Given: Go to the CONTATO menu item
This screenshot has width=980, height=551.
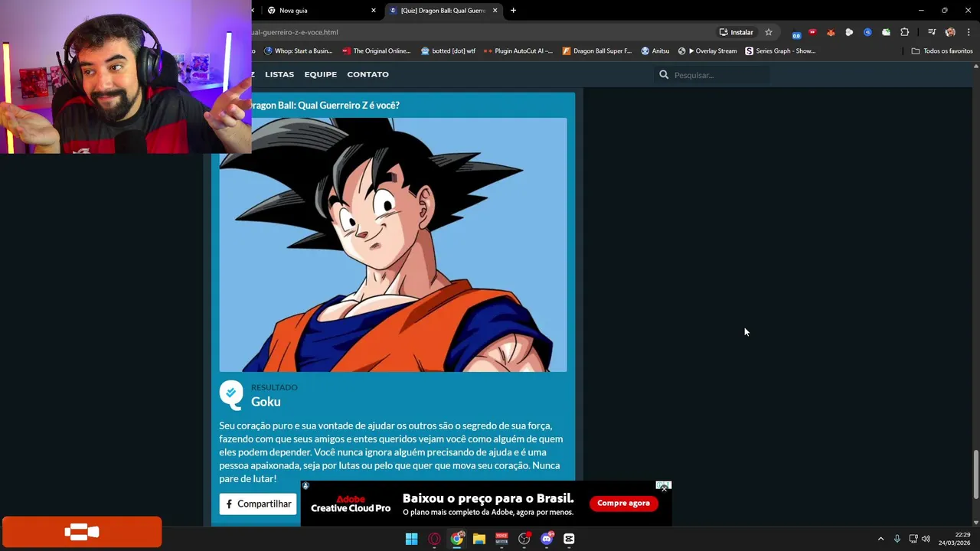Looking at the screenshot, I should 367,74.
